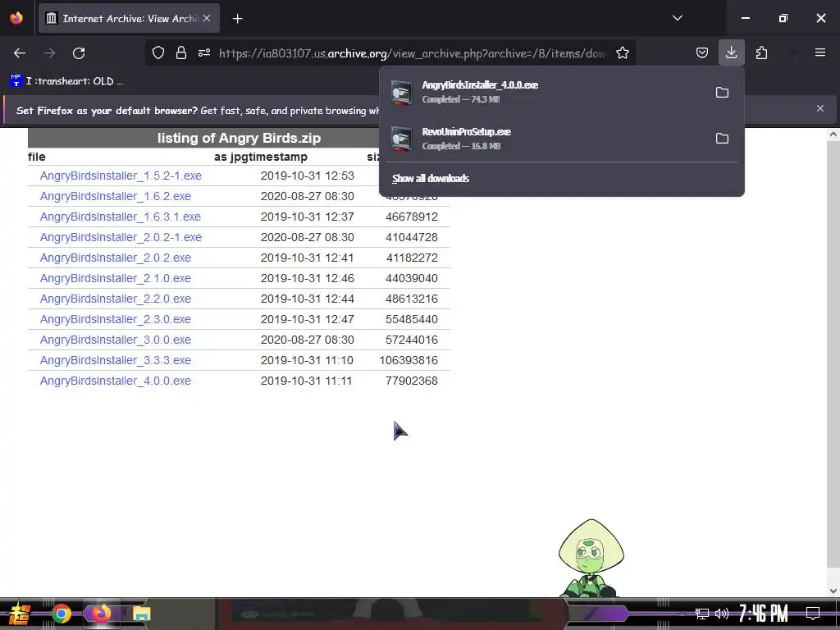840x630 pixels.
Task: Download AngryBirdsInstaller_2.2.0.exe
Action: pyautogui.click(x=115, y=299)
